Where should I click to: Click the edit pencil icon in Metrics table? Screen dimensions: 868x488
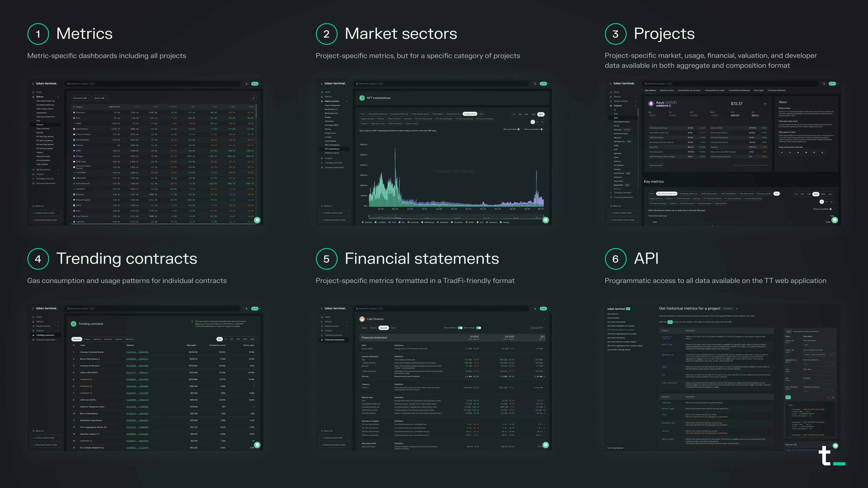253,98
